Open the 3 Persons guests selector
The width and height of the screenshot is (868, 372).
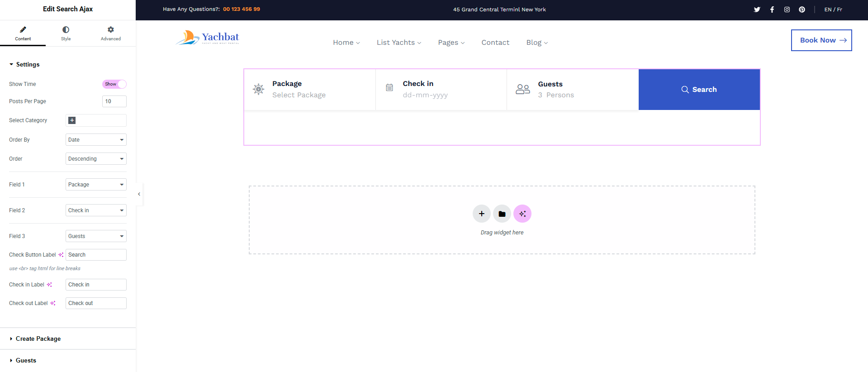pos(556,95)
